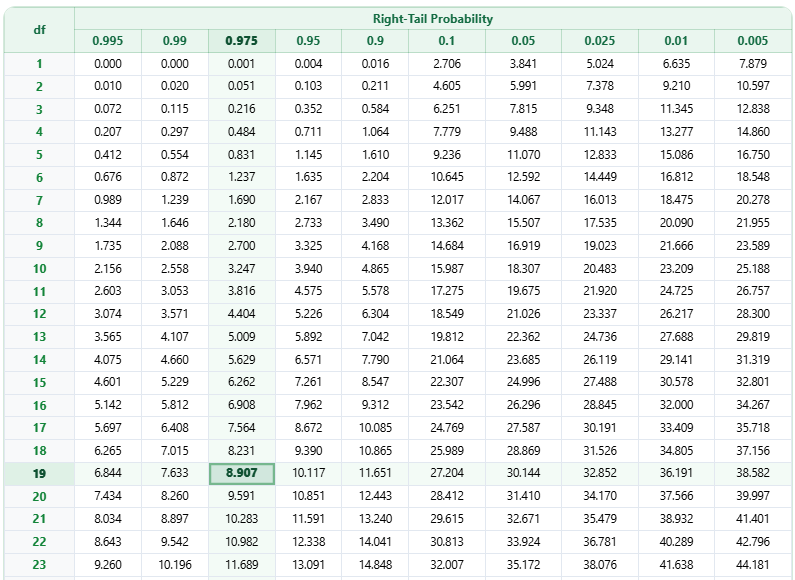Viewport: 795px width, 580px height.
Task: Select the df 5 row label
Action: pyautogui.click(x=40, y=155)
